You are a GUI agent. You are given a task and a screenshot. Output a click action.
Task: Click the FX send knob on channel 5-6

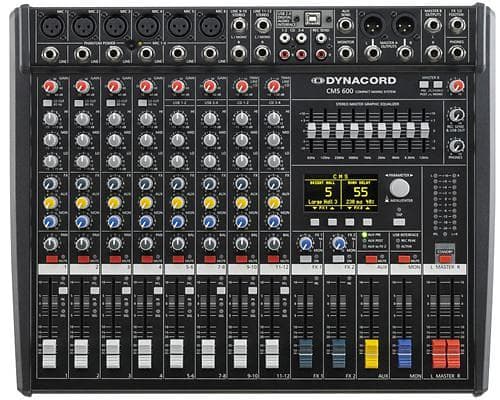click(x=178, y=184)
